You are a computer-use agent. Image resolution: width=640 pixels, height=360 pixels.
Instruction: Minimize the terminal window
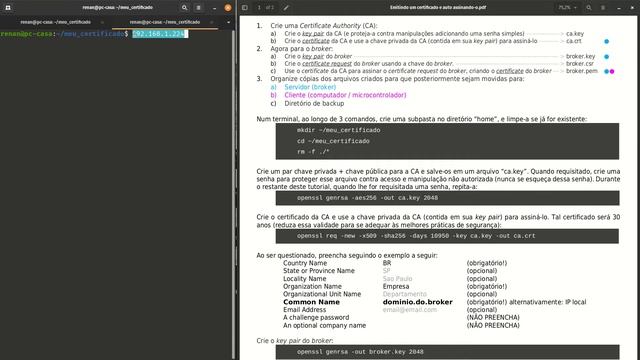point(214,7)
